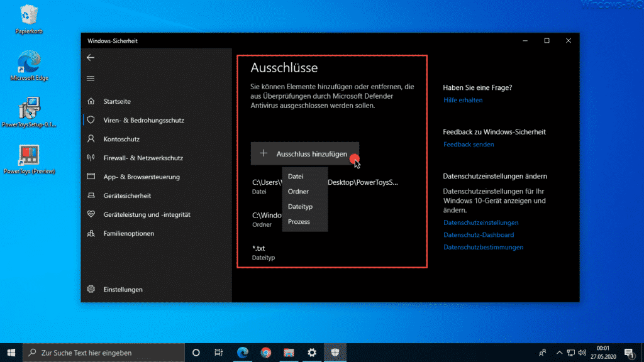Click the Einstellungen gear icon in sidebar

coord(91,289)
